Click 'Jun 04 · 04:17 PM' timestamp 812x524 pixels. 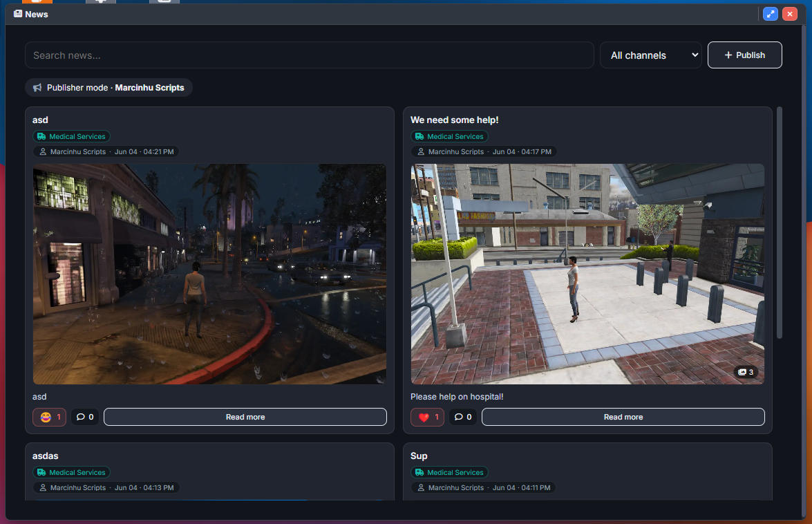point(522,151)
